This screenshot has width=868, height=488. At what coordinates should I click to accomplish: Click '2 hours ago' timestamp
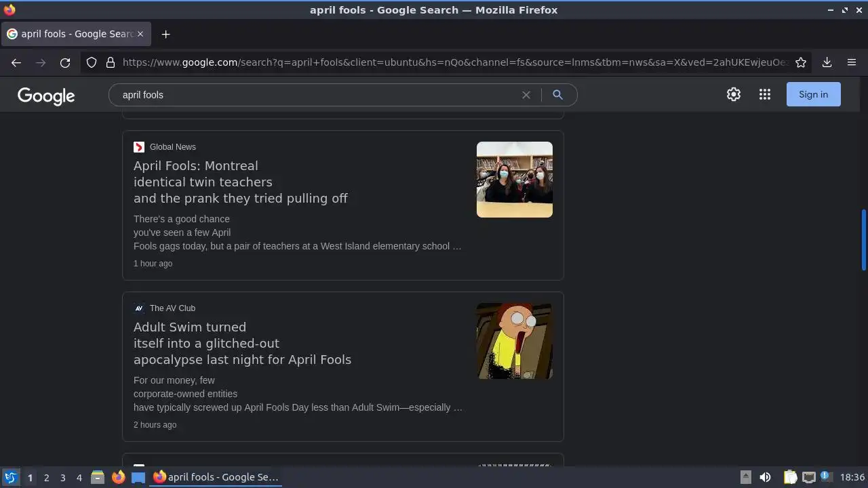pos(155,425)
